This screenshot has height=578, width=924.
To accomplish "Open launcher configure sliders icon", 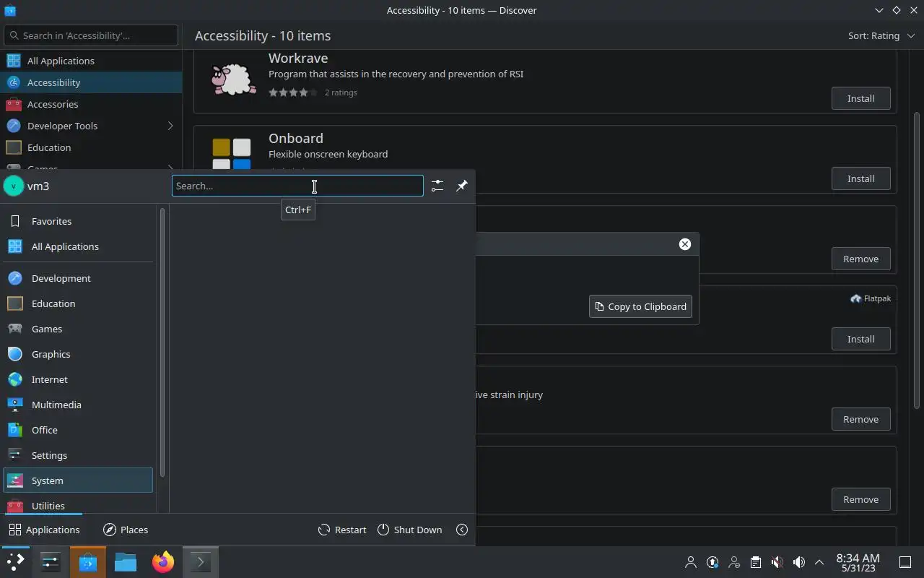I will 437,186.
